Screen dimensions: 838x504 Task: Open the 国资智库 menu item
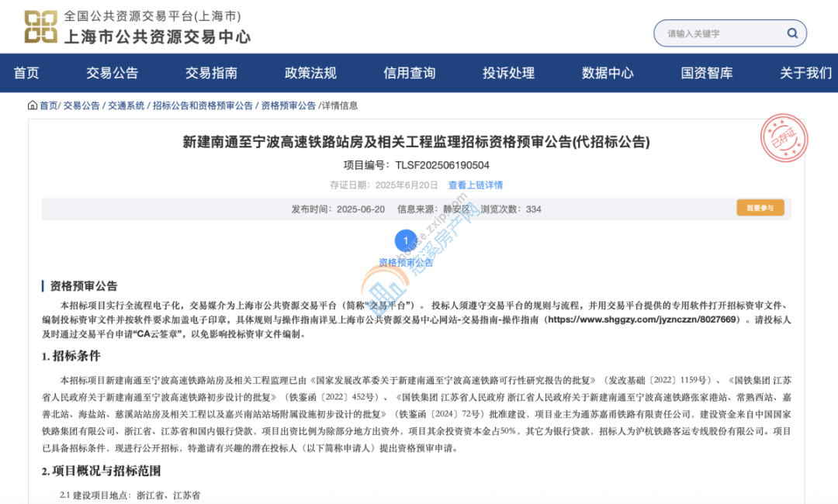click(707, 73)
